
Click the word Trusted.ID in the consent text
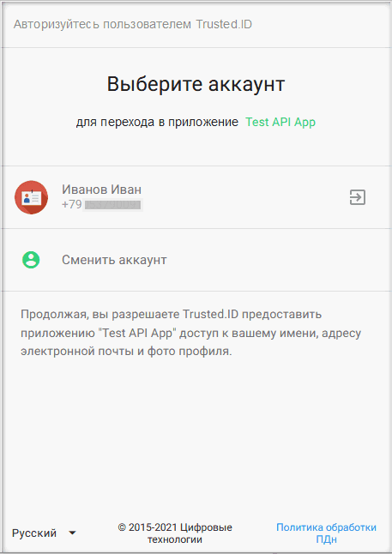click(211, 314)
